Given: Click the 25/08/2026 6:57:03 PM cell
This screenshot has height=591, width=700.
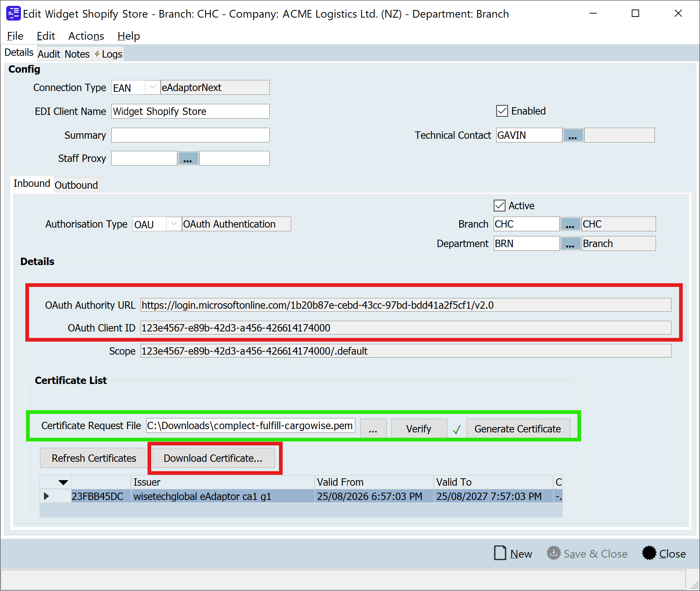Looking at the screenshot, I should click(374, 496).
